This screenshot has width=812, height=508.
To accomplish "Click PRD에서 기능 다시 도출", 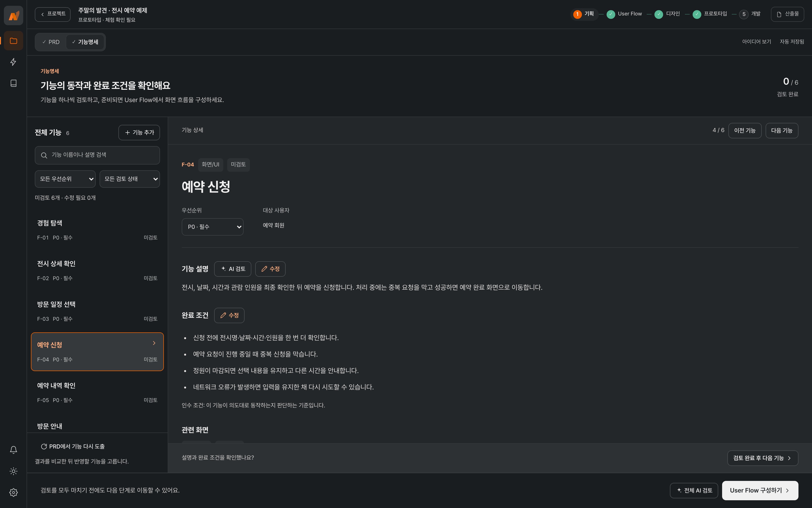I will pos(73,447).
